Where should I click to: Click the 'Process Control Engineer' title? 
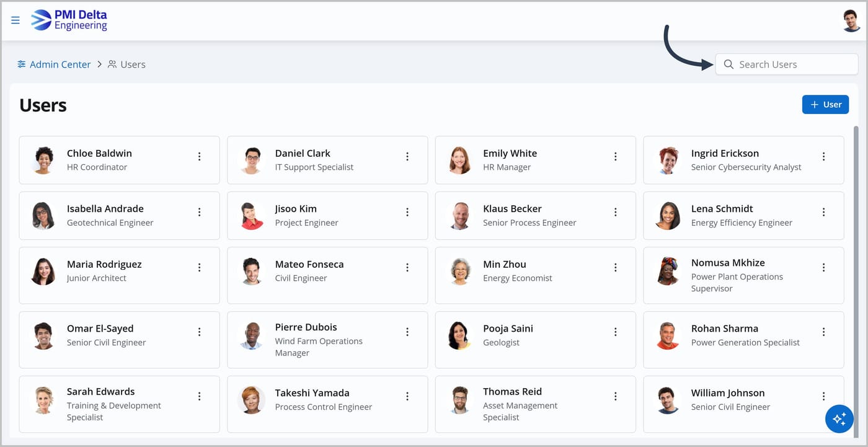click(x=324, y=407)
